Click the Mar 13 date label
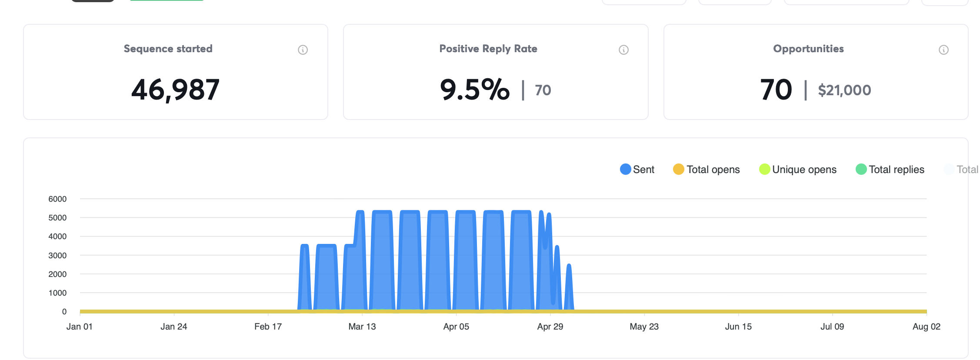The image size is (980, 360). tap(362, 327)
